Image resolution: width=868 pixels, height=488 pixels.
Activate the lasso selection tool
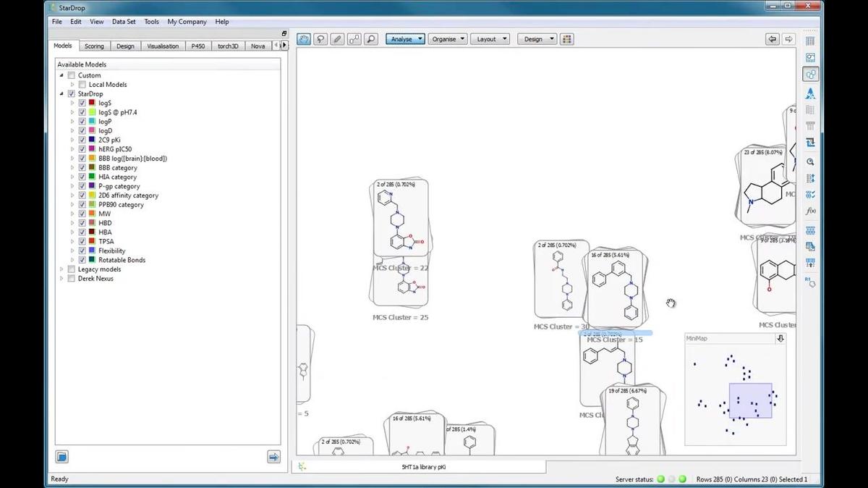pos(320,38)
